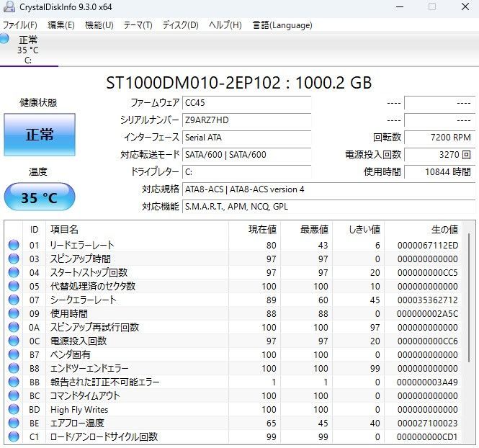
Task: Click the CrystalDiskInfo app icon in title bar
Action: click(9, 6)
